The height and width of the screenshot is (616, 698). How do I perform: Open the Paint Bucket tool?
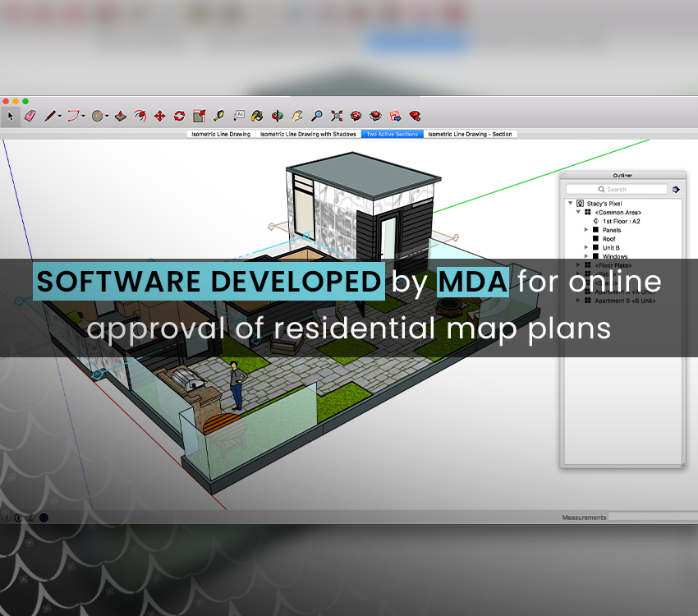(257, 116)
